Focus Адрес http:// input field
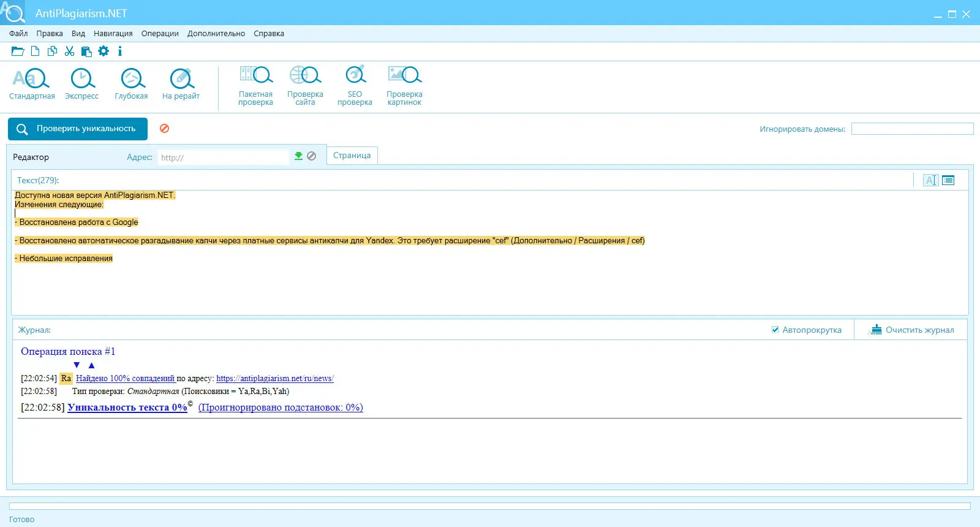 (223, 157)
